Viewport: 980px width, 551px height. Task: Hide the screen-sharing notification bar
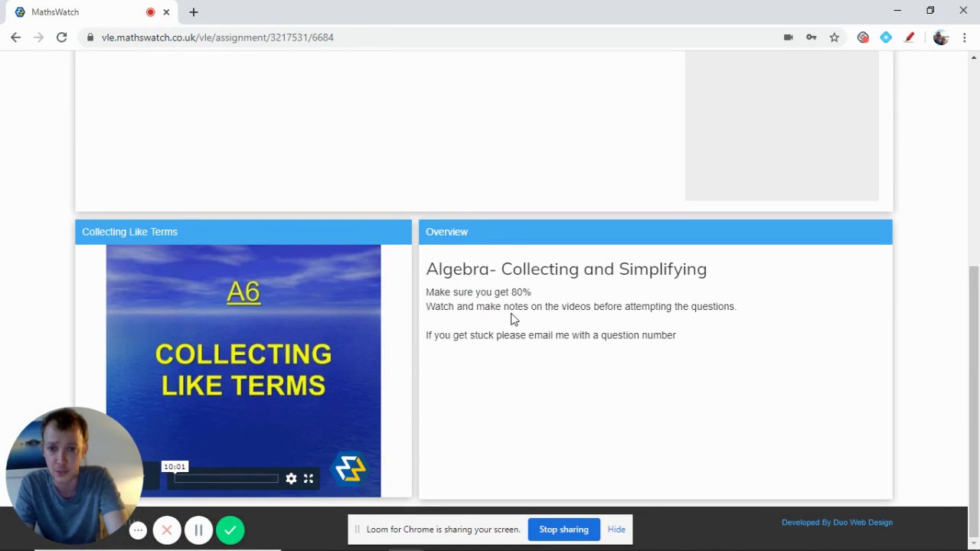(x=616, y=529)
